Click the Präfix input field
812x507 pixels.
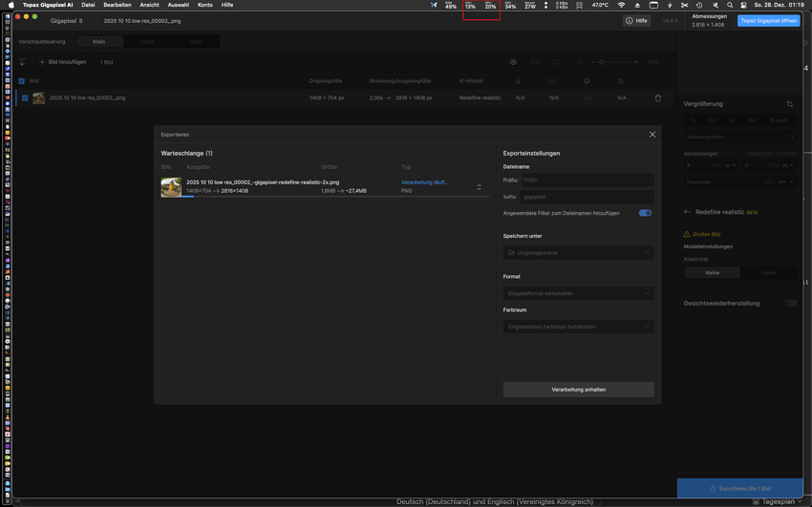[x=587, y=180]
